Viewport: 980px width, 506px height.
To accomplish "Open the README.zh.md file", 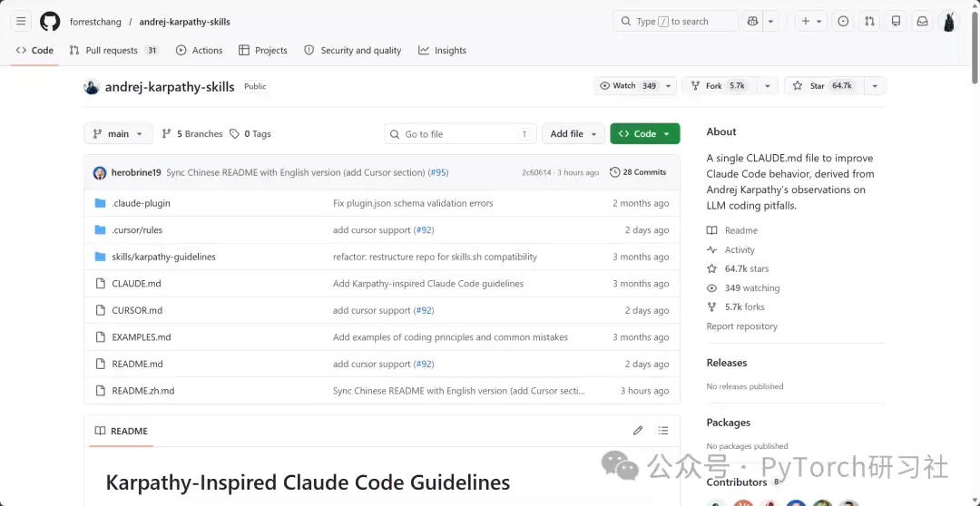I will click(x=143, y=391).
